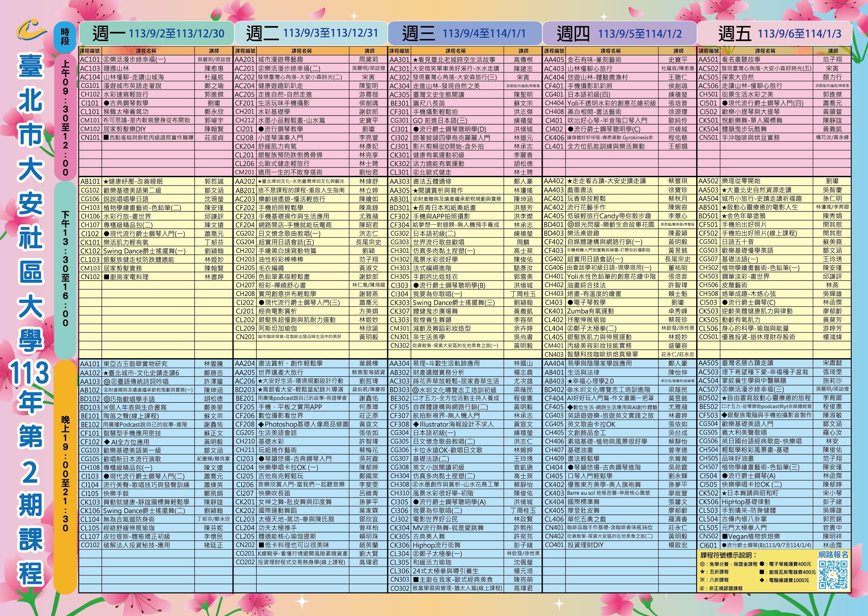Click course 阿斯坦加瑜伽
Image resolution: width=868 pixels, height=616 pixels.
pyautogui.click(x=278, y=328)
